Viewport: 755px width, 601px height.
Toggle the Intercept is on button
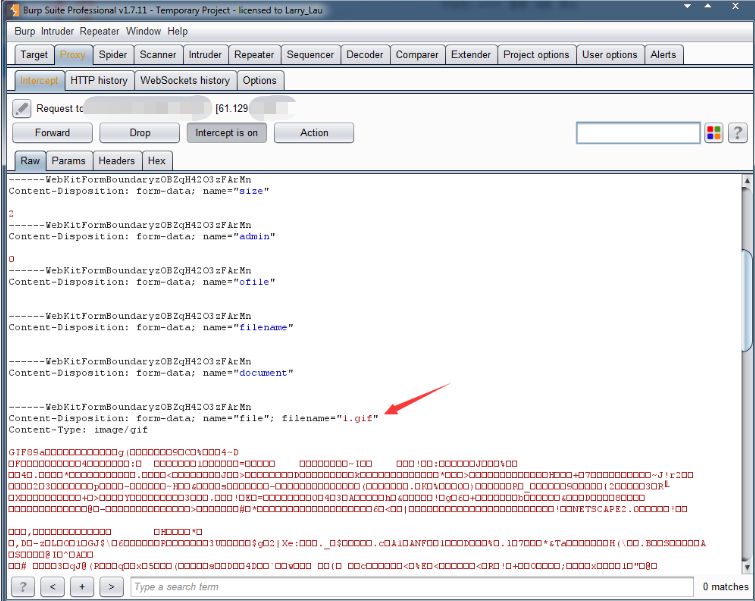[x=226, y=133]
